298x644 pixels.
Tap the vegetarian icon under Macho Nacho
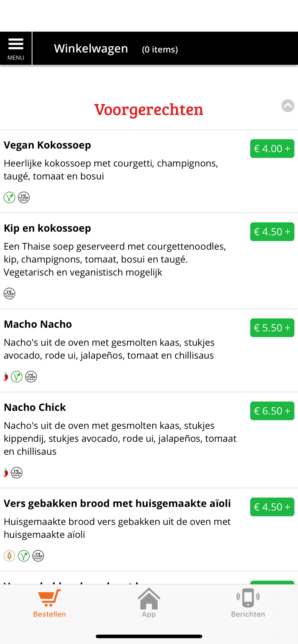pos(17,376)
